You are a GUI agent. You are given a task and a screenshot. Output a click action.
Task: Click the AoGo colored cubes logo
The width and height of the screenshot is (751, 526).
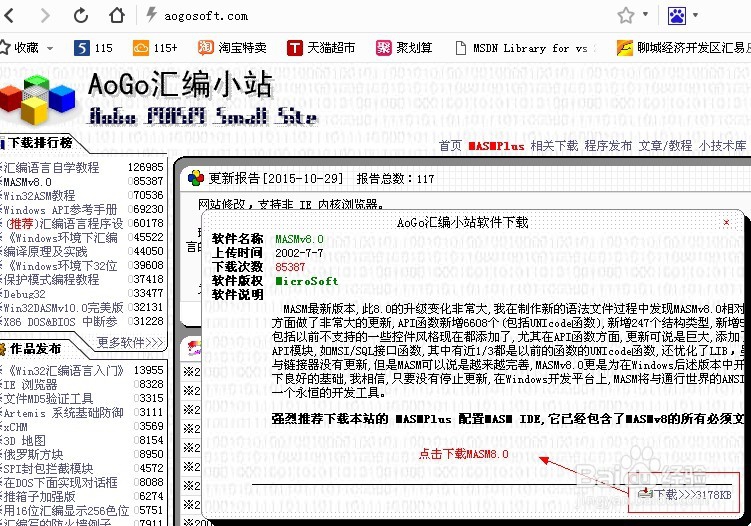pos(38,100)
